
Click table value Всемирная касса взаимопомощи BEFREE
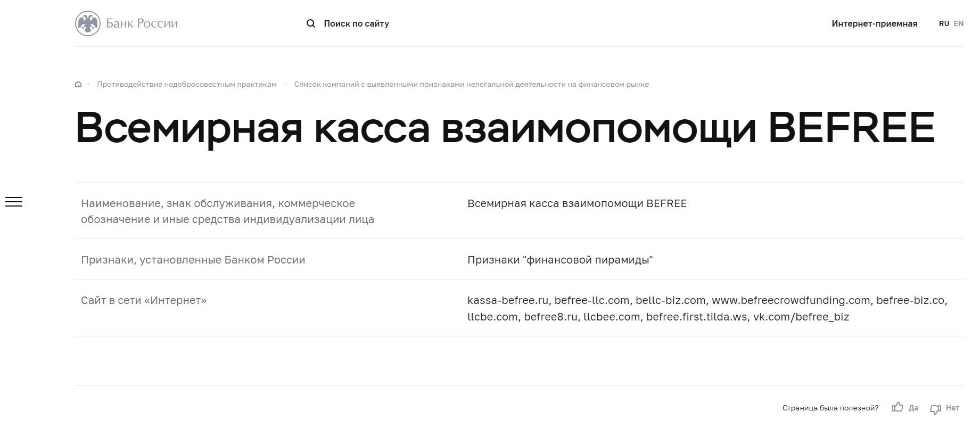tap(577, 203)
